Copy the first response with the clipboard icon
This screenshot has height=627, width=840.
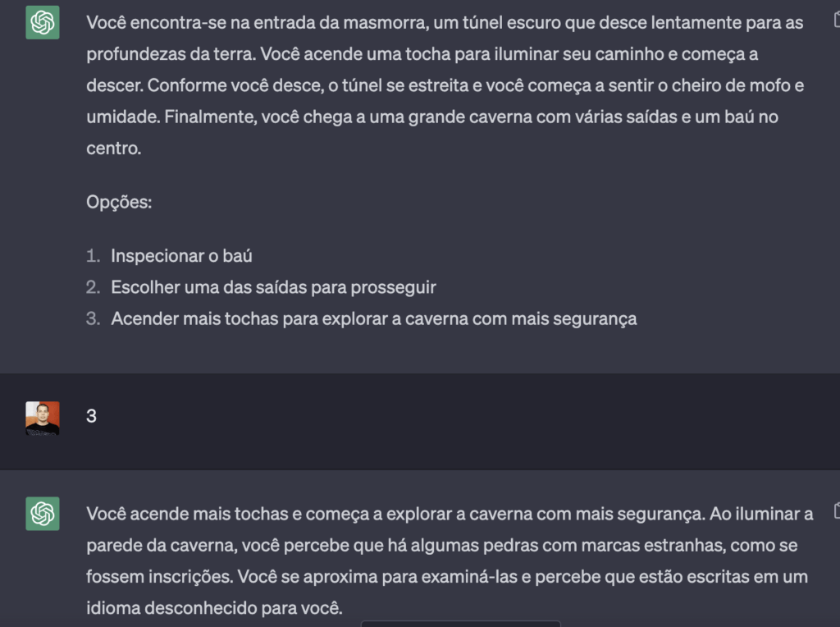[837, 21]
